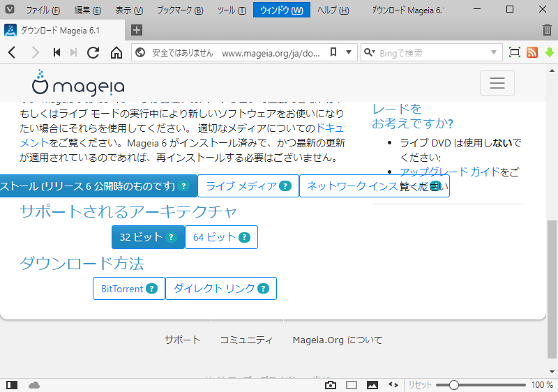Open the 編集 menu

point(88,10)
